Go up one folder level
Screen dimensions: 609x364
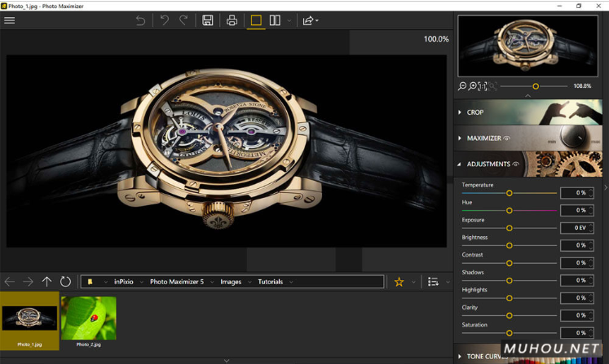point(46,282)
